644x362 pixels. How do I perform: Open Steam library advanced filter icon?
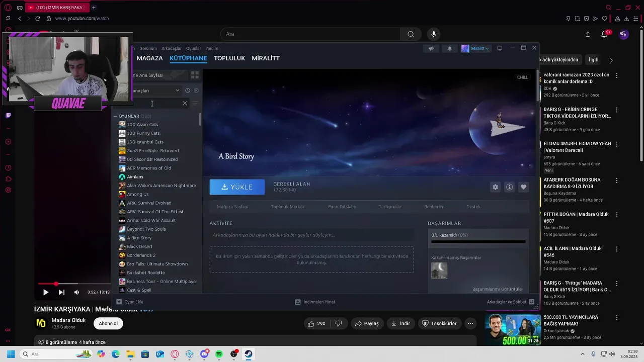click(195, 104)
